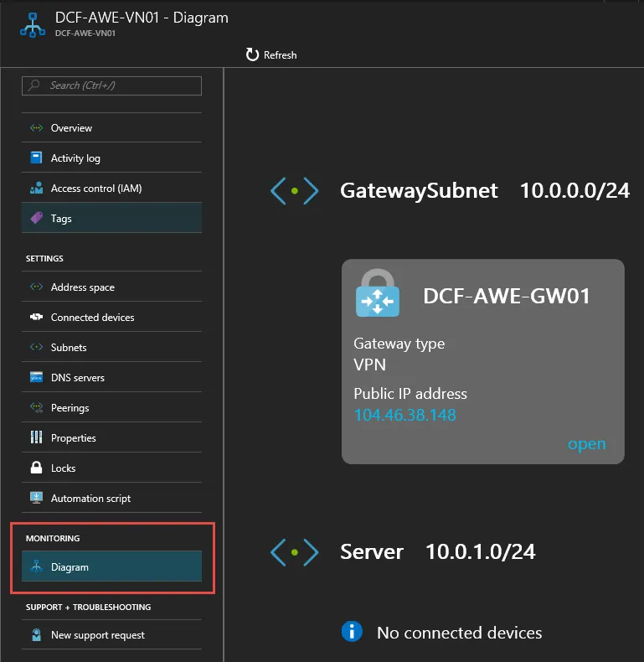Screen dimensions: 644x662
Task: Click the virtual network icon in header
Action: pyautogui.click(x=33, y=24)
